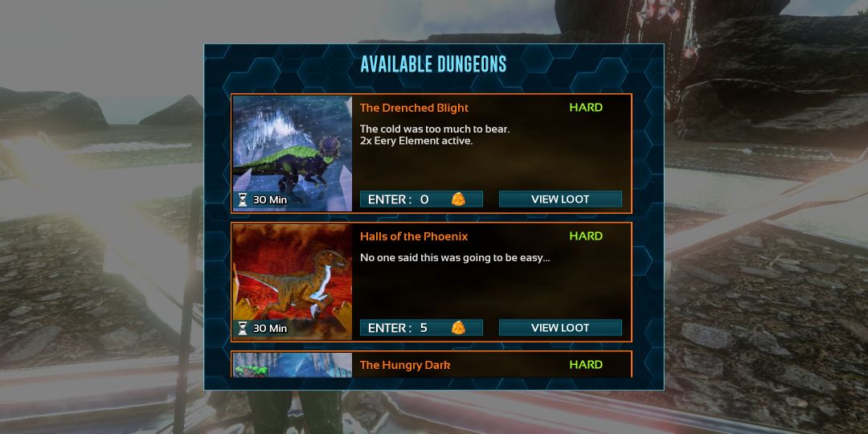868x434 pixels.
Task: Click The Hungry Dark dungeon title
Action: pyautogui.click(x=405, y=365)
